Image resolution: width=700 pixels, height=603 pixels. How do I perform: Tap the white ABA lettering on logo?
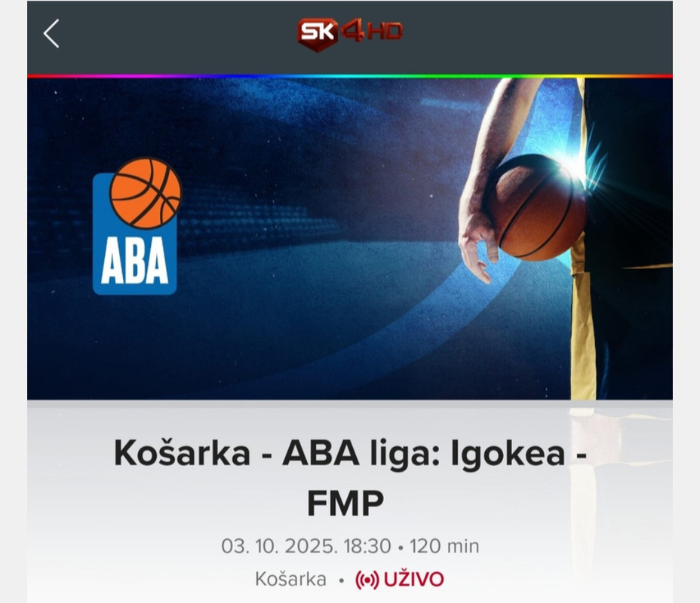pos(134,261)
